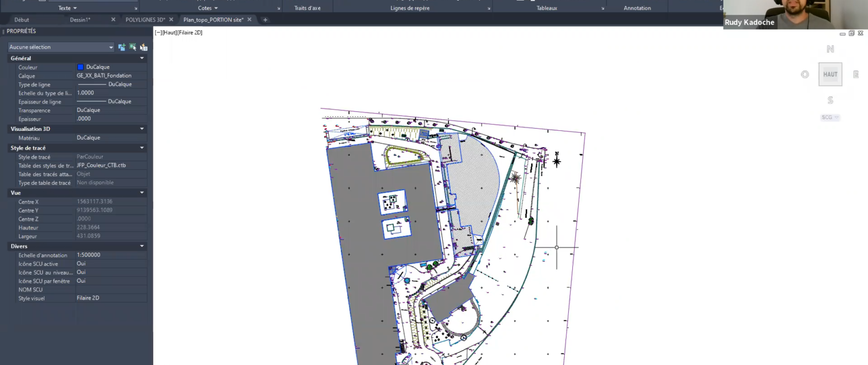Click the Style visuel Filaire 2D value
Viewport: 868px width, 365px height.
(x=111, y=298)
